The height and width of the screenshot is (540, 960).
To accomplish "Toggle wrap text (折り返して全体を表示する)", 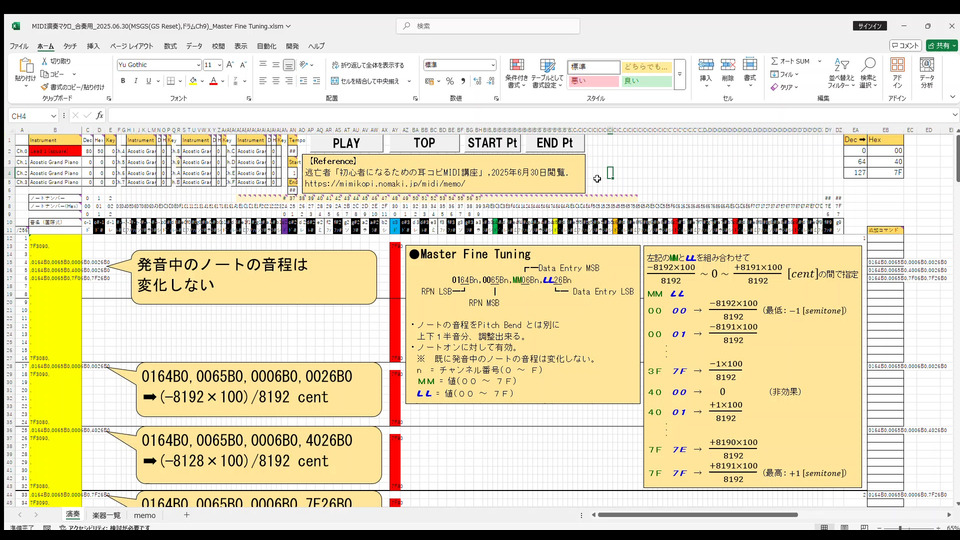I will pyautogui.click(x=366, y=65).
